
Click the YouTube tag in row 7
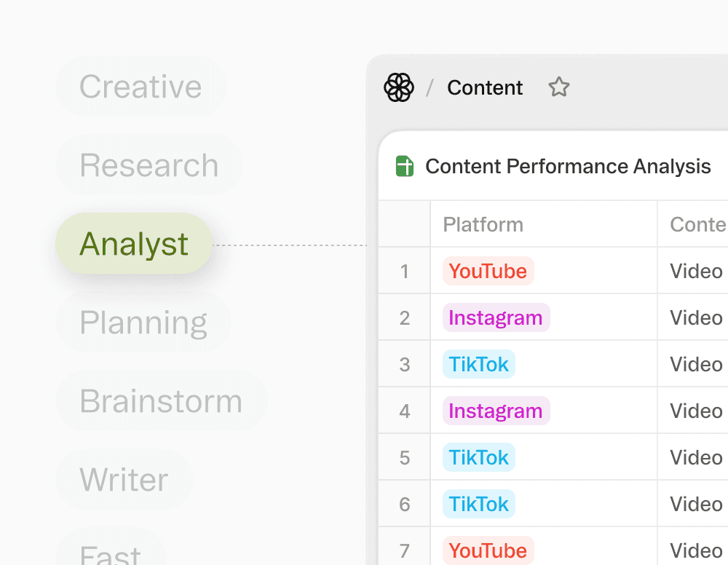488,551
